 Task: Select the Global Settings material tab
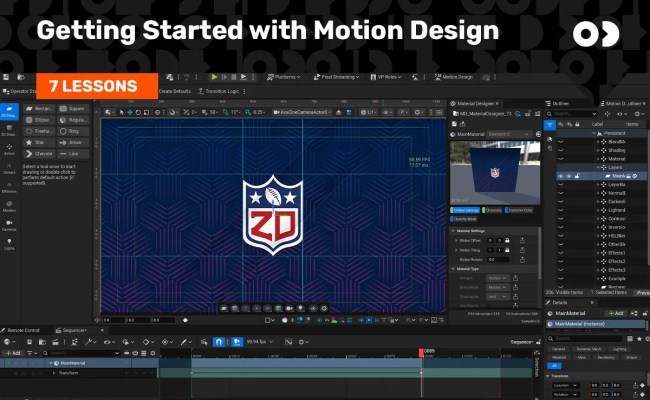[x=465, y=211]
